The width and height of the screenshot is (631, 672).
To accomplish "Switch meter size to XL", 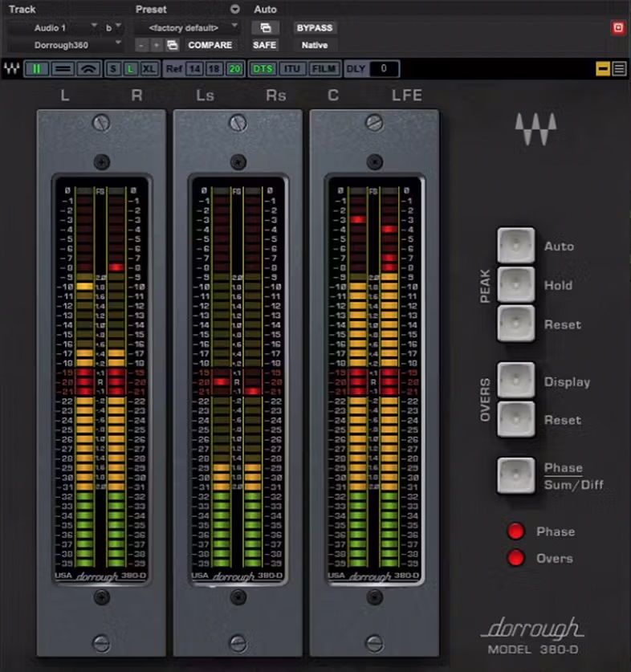I will [149, 69].
